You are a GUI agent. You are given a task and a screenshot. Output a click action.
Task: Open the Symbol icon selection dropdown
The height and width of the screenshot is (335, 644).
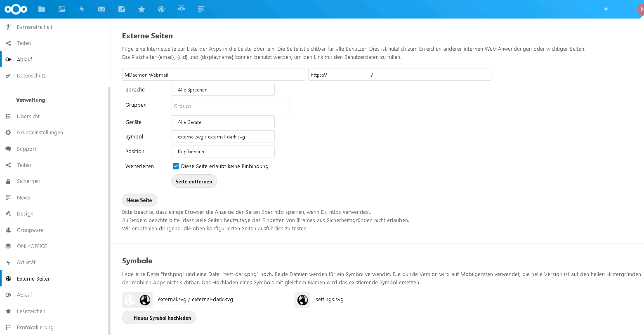[223, 137]
